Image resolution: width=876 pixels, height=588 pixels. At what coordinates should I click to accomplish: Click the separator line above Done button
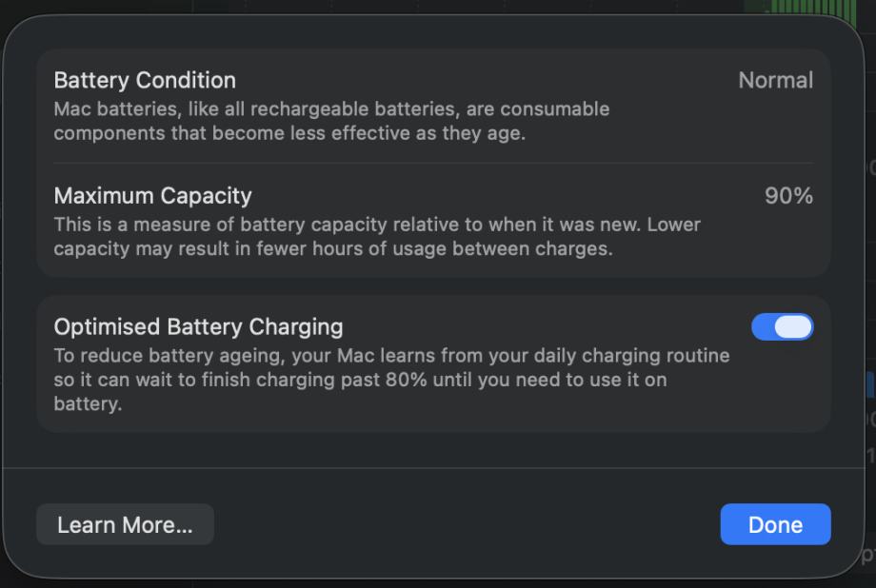433,468
